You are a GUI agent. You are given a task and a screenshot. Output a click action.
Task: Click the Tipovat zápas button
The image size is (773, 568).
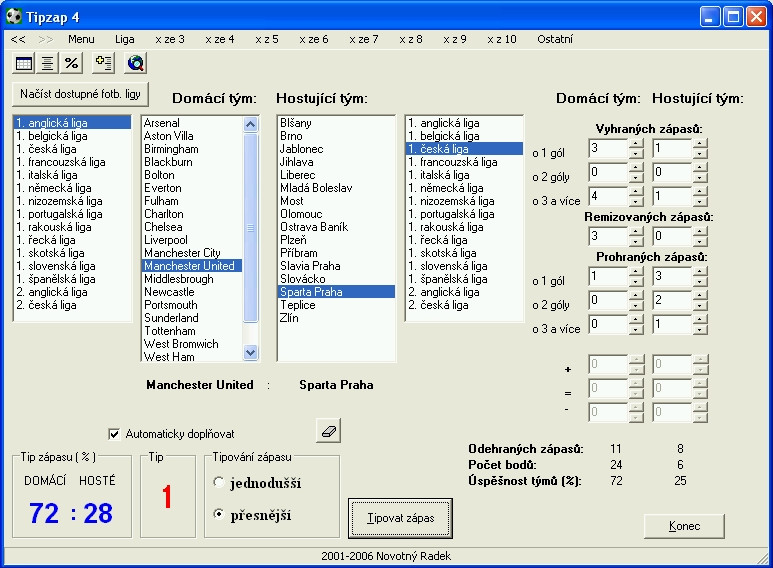coord(400,518)
